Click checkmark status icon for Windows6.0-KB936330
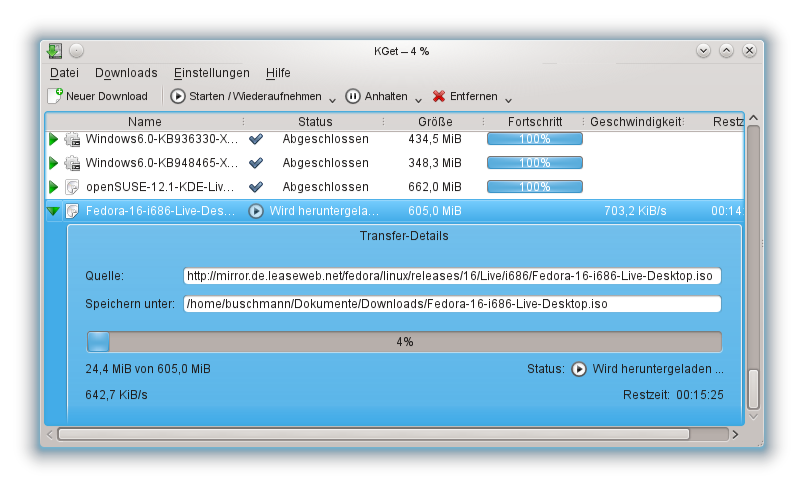This screenshot has height=487, width=804. [x=256, y=139]
